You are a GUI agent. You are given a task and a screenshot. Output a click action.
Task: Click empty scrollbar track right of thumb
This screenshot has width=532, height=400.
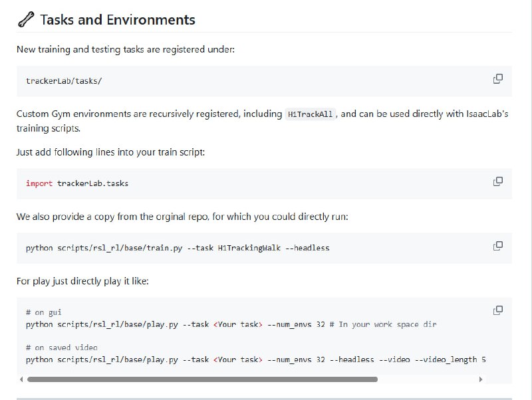click(426, 379)
